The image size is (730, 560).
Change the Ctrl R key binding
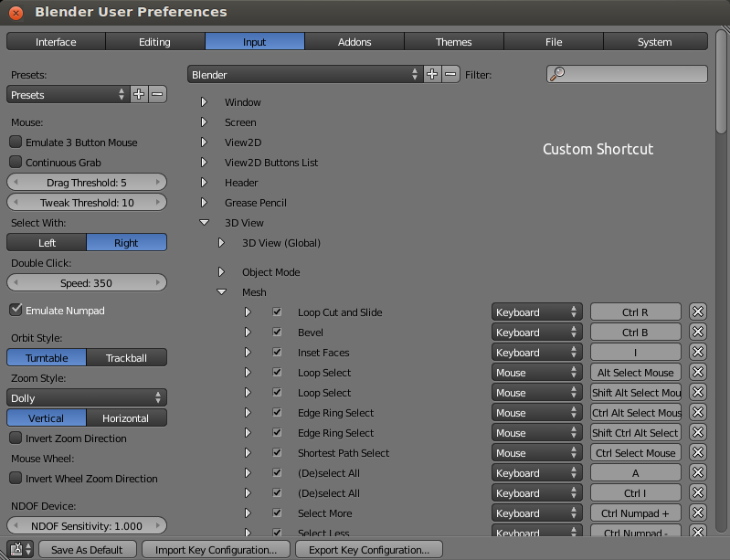[636, 312]
